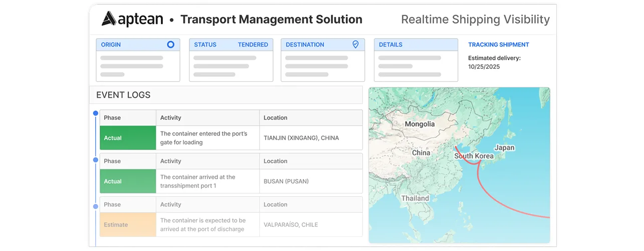Click VALPARAÍSO, CHILE location cell
644x251 pixels.
point(311,225)
